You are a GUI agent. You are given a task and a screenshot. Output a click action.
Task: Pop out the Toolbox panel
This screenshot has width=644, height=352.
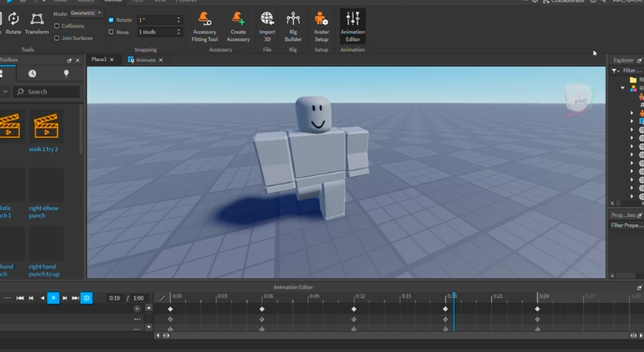(69, 60)
